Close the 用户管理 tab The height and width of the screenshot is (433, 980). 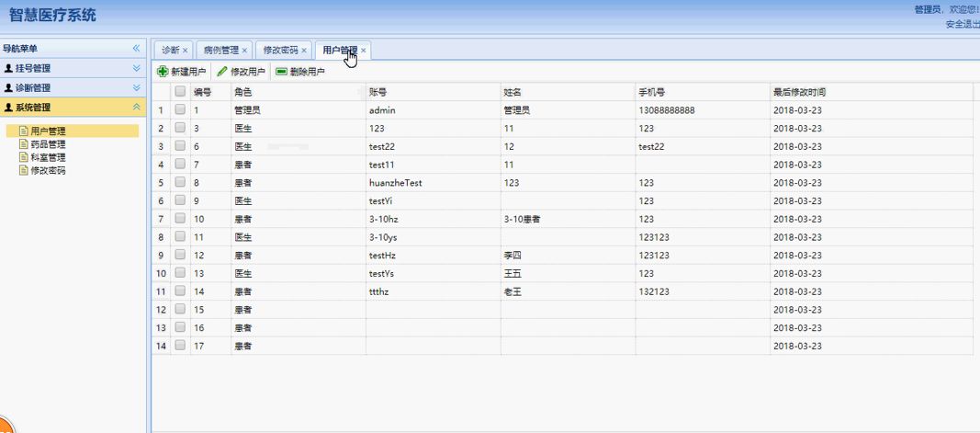pyautogui.click(x=363, y=51)
